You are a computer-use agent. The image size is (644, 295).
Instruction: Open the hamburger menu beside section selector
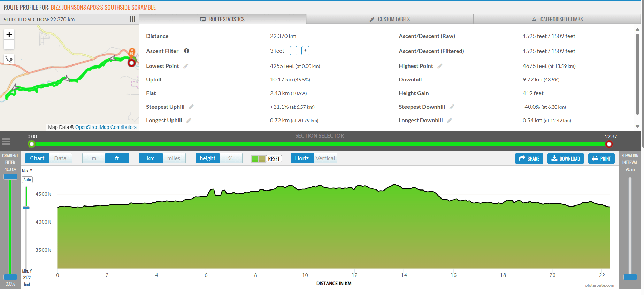click(6, 141)
